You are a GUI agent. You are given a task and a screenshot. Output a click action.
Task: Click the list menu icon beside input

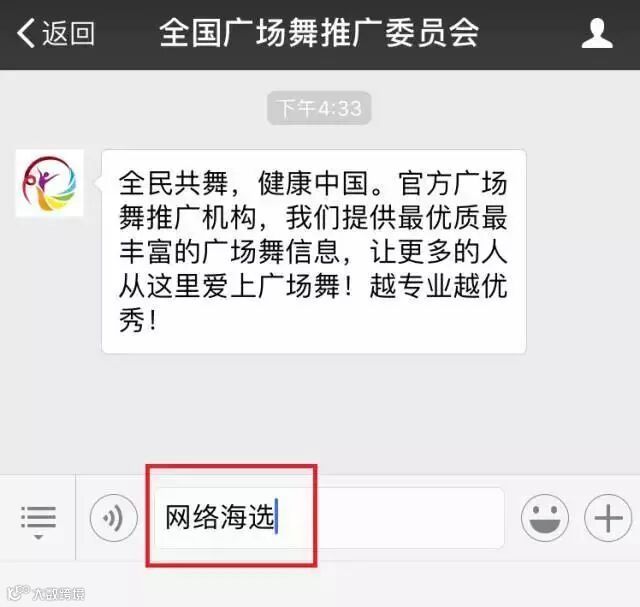38,522
